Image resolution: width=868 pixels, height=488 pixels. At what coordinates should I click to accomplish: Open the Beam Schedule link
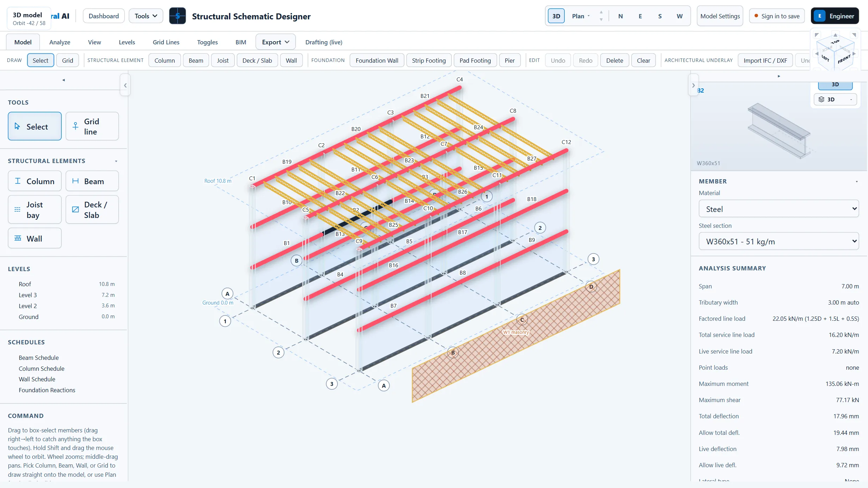39,357
